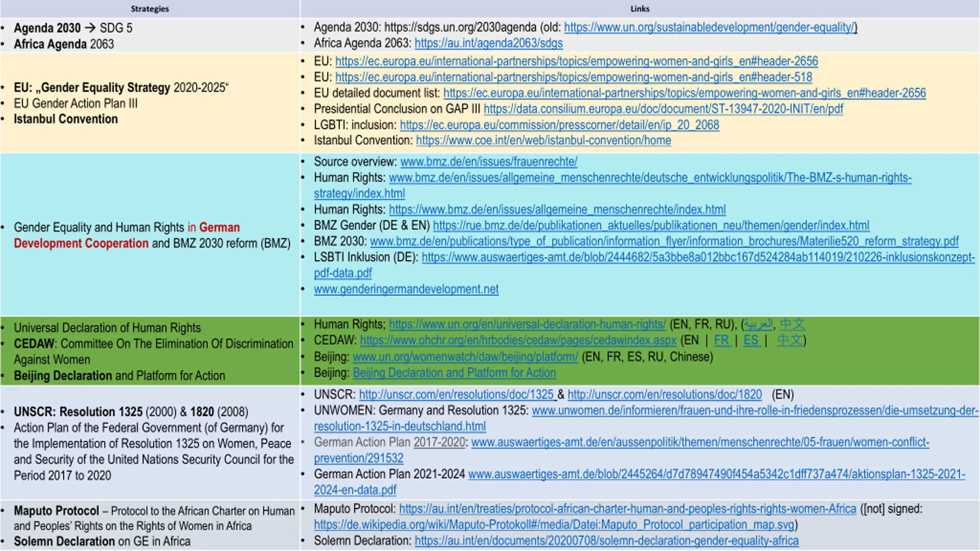Open the ES link for CEDAW

click(752, 341)
